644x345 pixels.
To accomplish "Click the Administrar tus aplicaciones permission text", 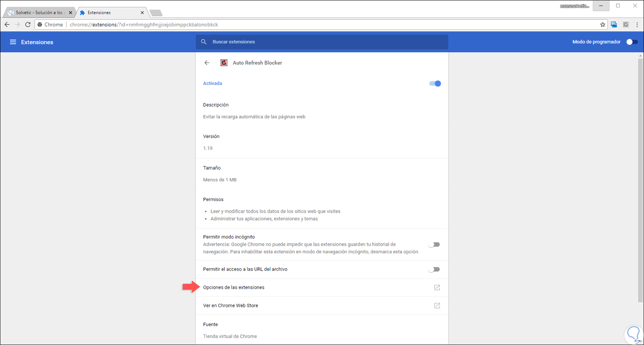I will coord(264,219).
